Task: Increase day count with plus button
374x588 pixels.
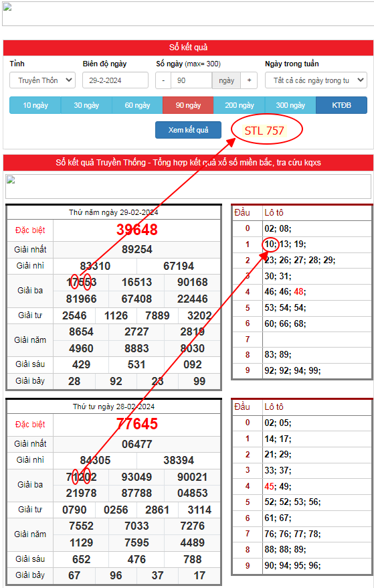Action: coord(249,80)
